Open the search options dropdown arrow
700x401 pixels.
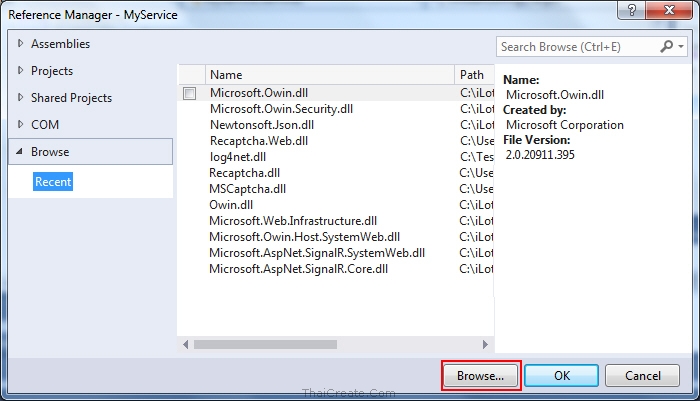[x=682, y=47]
